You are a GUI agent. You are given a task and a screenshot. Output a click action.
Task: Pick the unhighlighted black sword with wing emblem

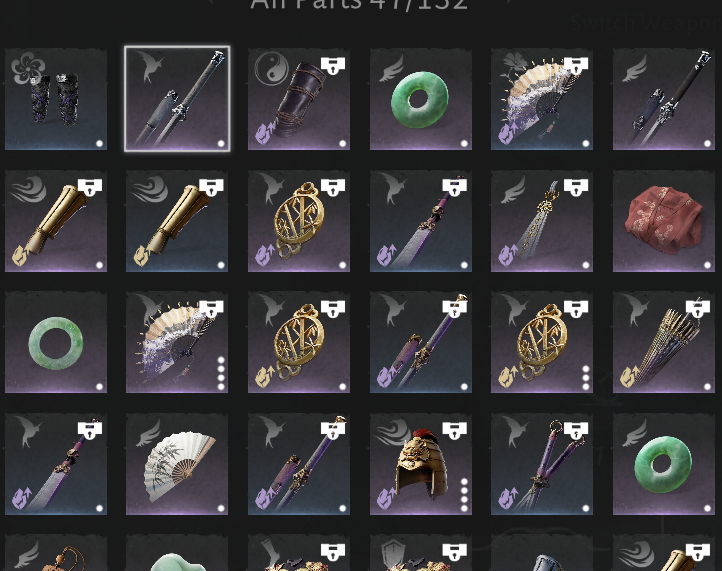(x=664, y=99)
